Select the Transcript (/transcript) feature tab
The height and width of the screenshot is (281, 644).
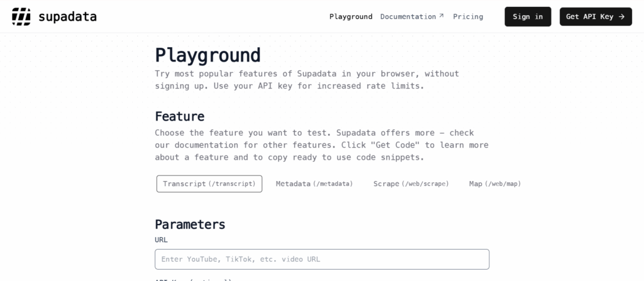pos(209,184)
